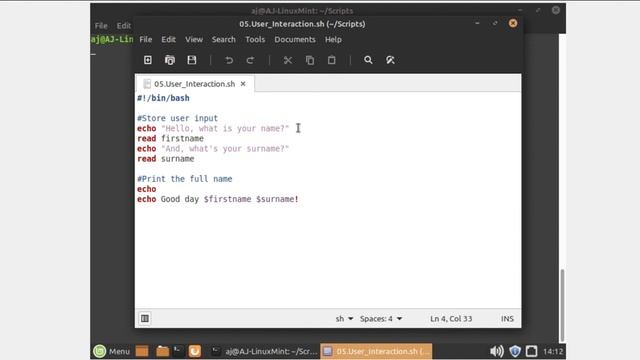This screenshot has height=360, width=640.
Task: Open file manager from taskbar
Action: (162, 351)
